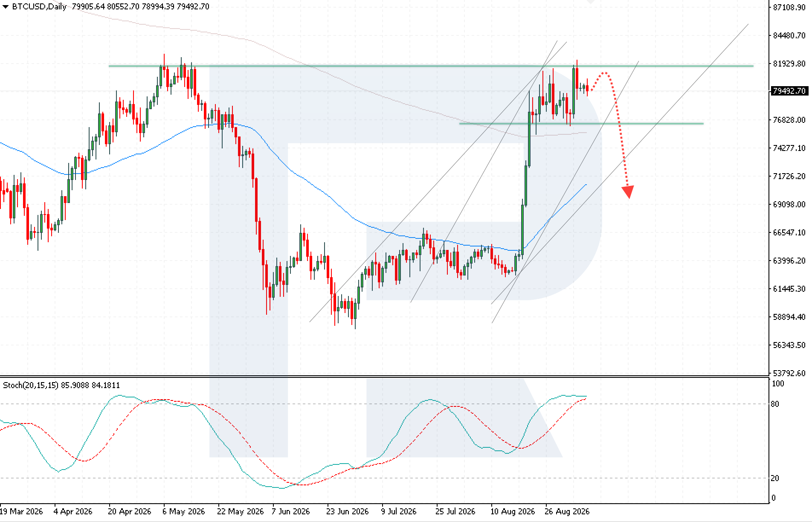Viewport: 812px width, 522px height.
Task: Click the 76828.00 price axis label
Action: tap(789, 120)
